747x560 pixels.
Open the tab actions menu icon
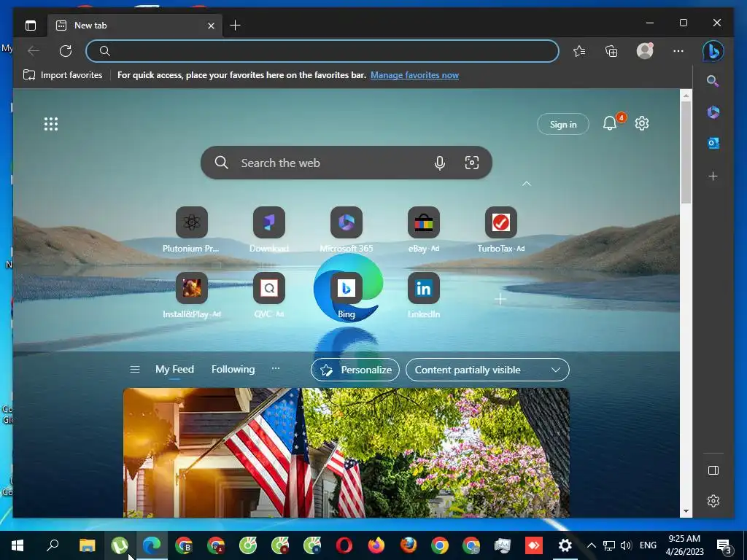(31, 26)
